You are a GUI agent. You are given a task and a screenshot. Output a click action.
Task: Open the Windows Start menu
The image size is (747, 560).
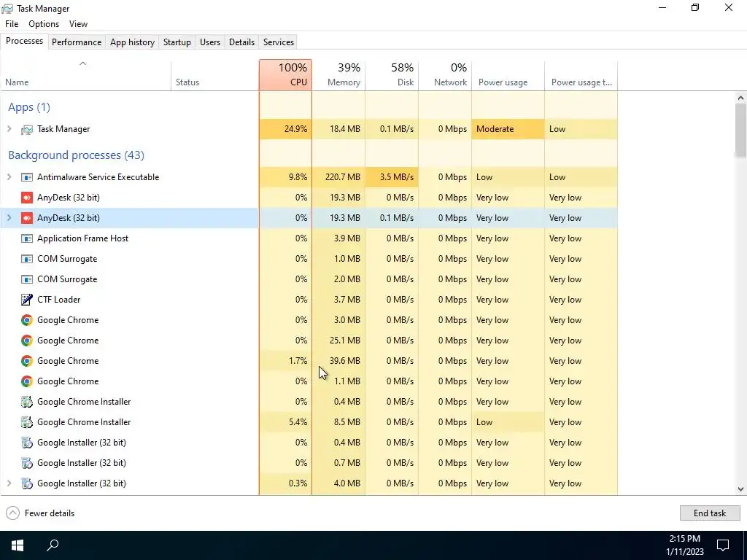18,545
